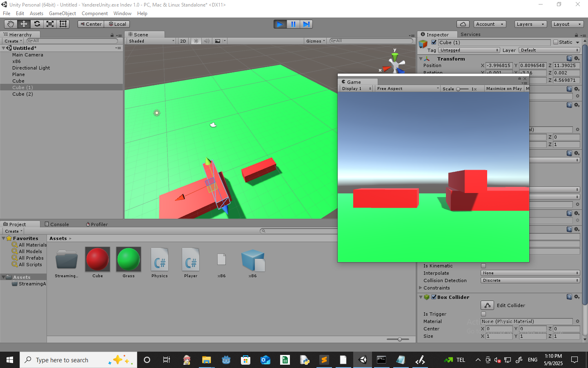Open Box Collider help icon
The height and width of the screenshot is (368, 588).
569,297
